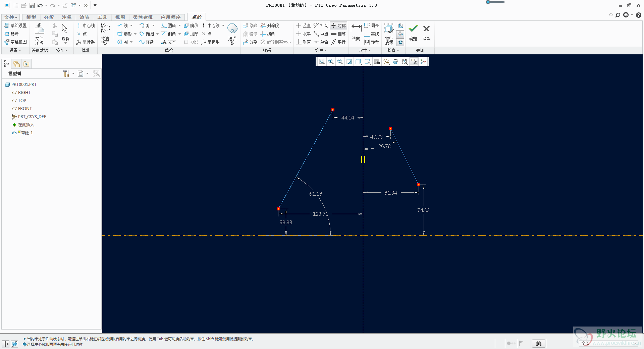Apply the 重合 coincident constraint
Viewport: 644px width, 349px height.
pos(321,42)
